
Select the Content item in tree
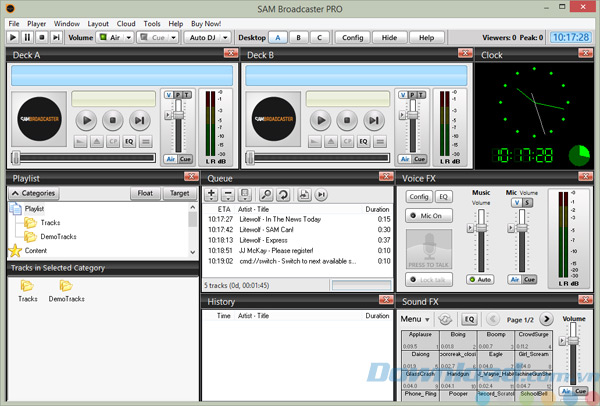coord(28,251)
